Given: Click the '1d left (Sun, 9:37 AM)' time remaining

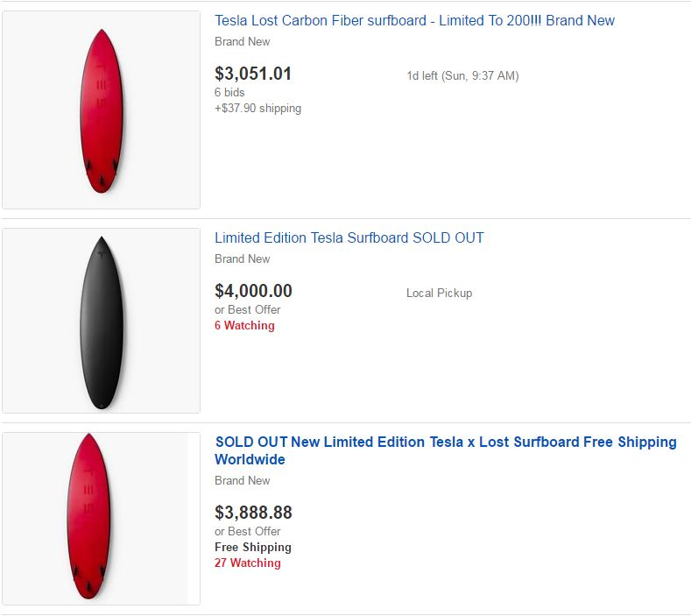Looking at the screenshot, I should [462, 76].
